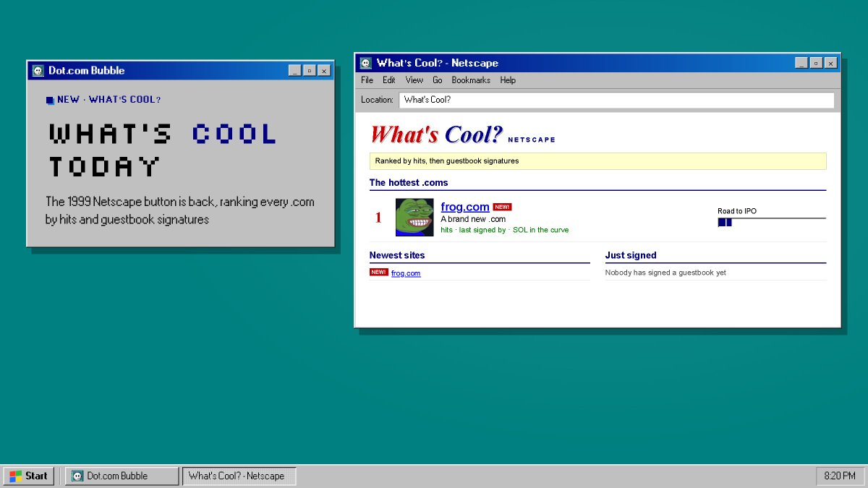Image resolution: width=868 pixels, height=488 pixels.
Task: Click the rank number 1
Action: tap(378, 217)
